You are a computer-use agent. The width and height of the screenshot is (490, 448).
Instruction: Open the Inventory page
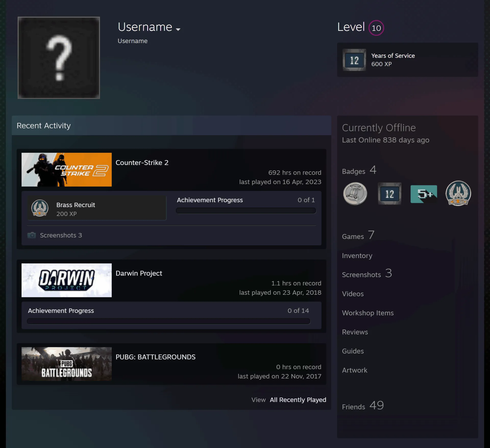[x=357, y=255]
